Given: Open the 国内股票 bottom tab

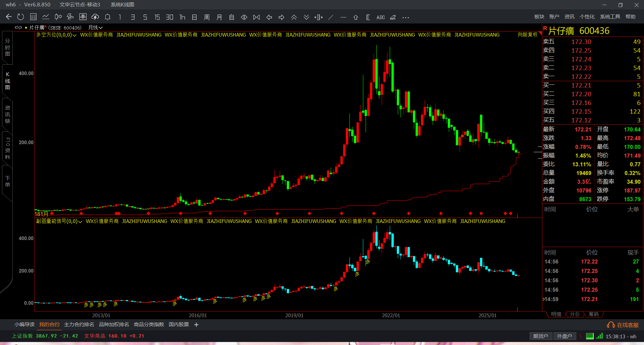Looking at the screenshot, I should (x=179, y=325).
